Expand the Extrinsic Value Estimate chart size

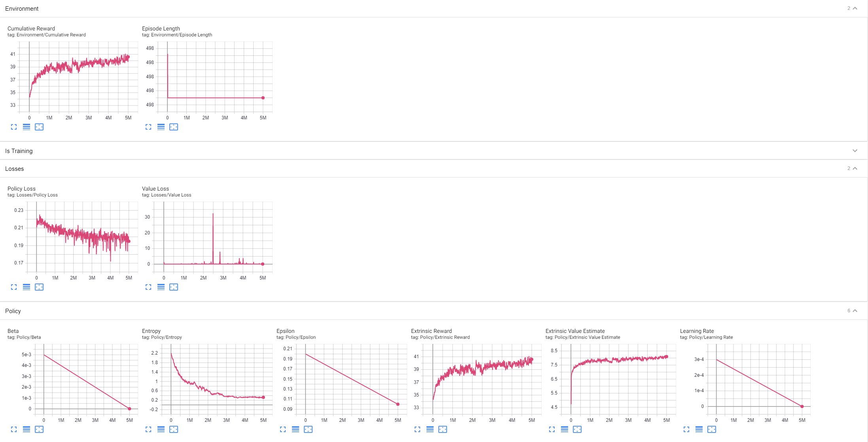(x=552, y=429)
